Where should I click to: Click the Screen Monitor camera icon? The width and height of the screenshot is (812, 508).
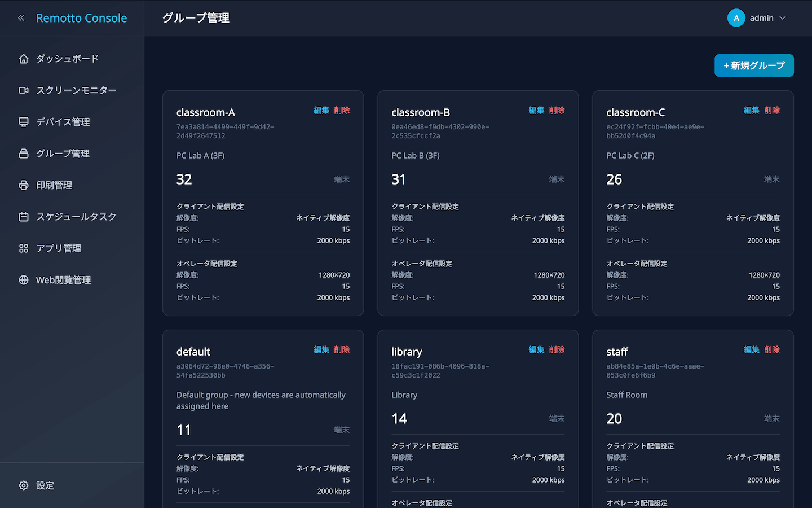click(x=24, y=90)
